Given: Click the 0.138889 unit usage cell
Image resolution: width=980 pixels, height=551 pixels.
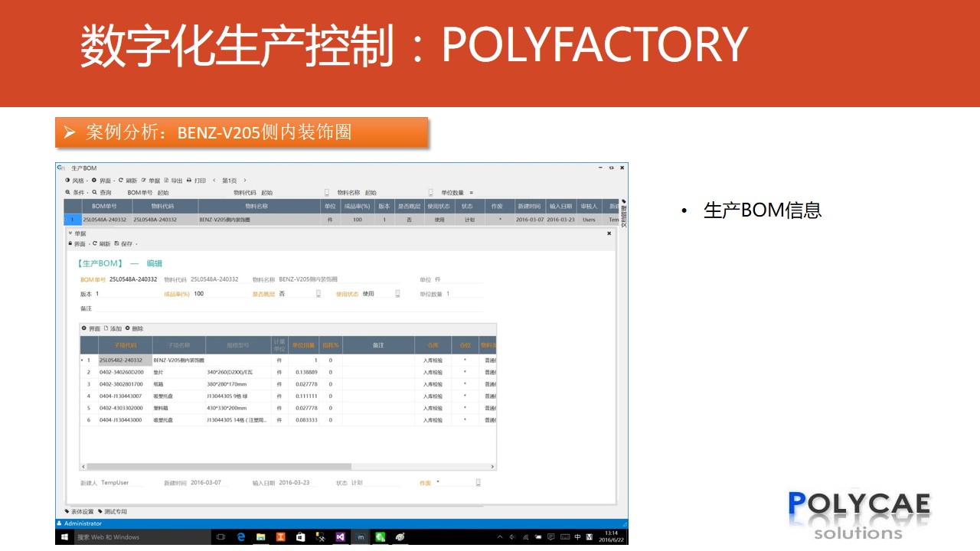Looking at the screenshot, I should pos(305,372).
